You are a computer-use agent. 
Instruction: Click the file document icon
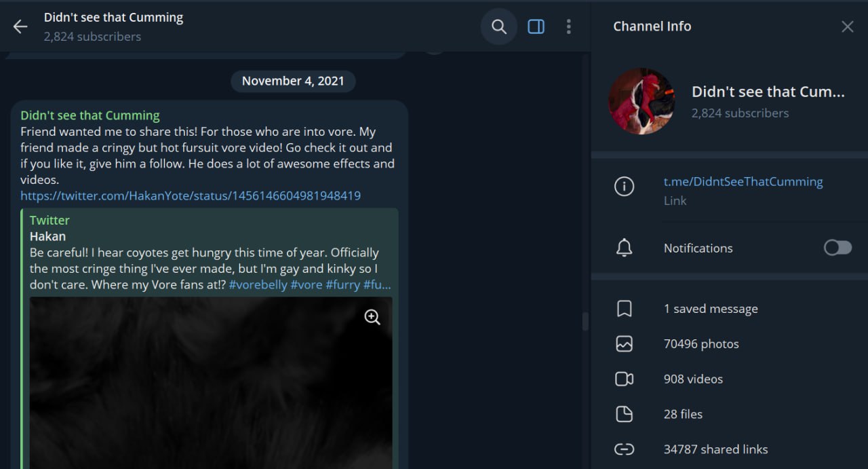[x=624, y=414]
